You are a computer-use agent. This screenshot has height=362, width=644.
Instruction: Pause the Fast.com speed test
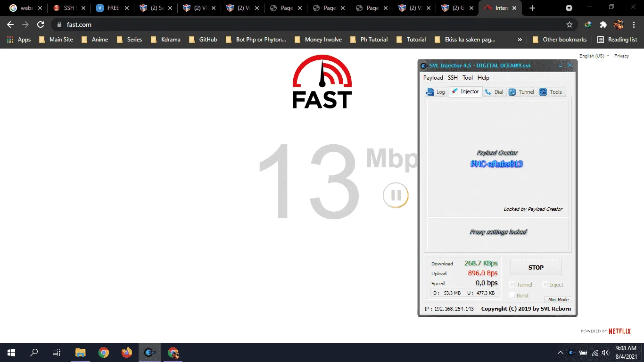point(396,195)
